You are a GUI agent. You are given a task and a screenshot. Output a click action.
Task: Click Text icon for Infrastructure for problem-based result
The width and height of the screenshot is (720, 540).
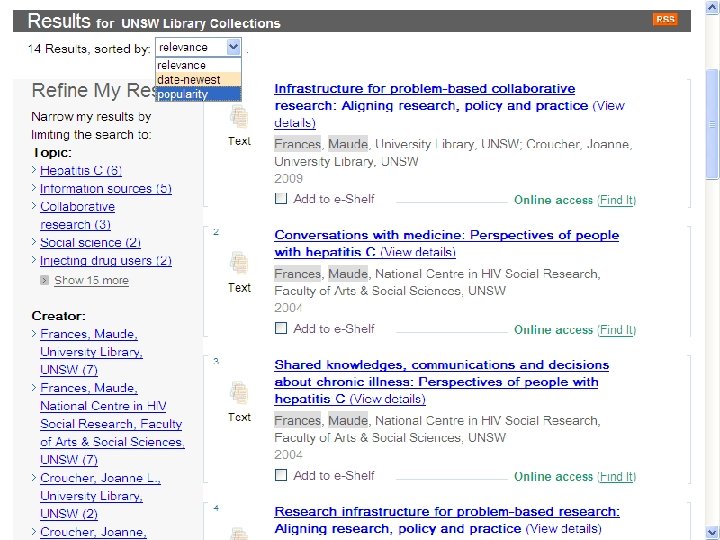(239, 117)
